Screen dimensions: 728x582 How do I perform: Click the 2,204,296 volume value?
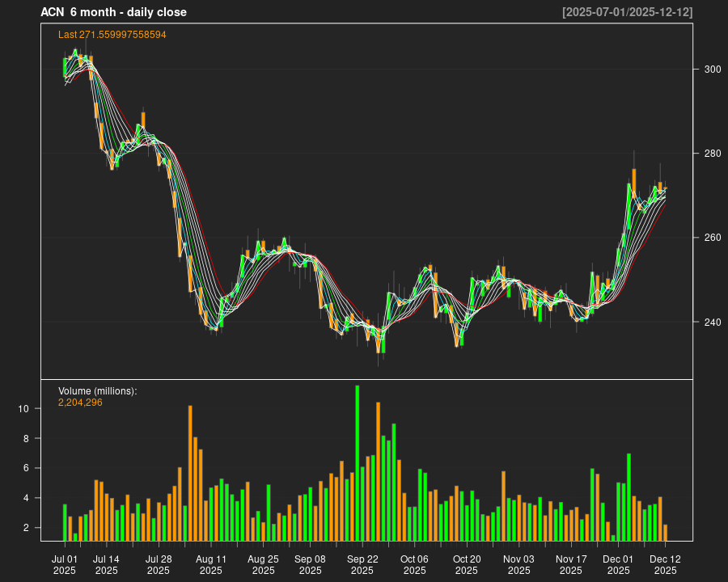[x=80, y=402]
